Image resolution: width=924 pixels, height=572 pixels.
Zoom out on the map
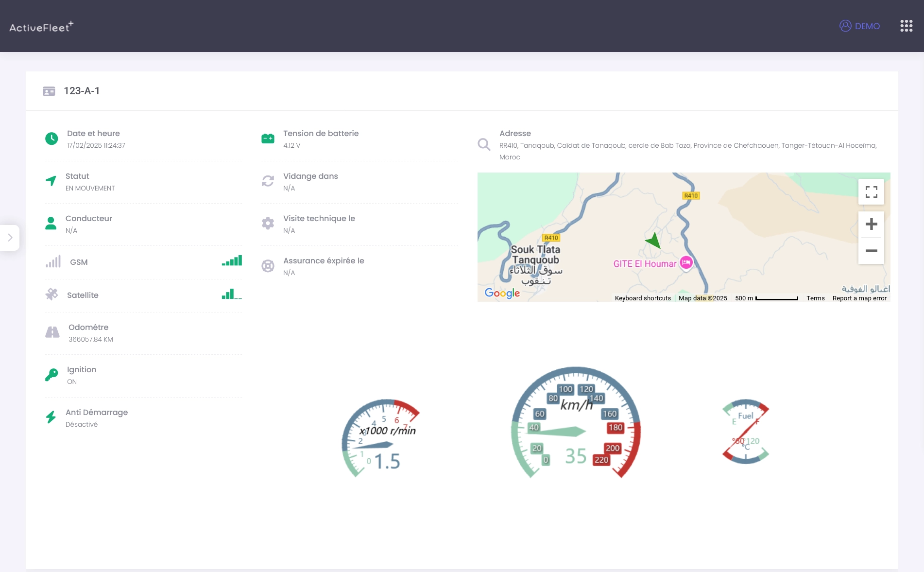(871, 251)
